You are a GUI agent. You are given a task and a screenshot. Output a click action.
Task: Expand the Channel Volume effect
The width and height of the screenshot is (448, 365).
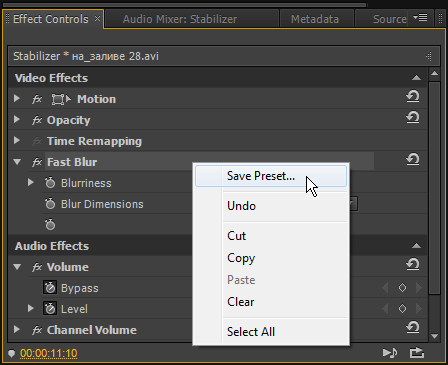[17, 330]
